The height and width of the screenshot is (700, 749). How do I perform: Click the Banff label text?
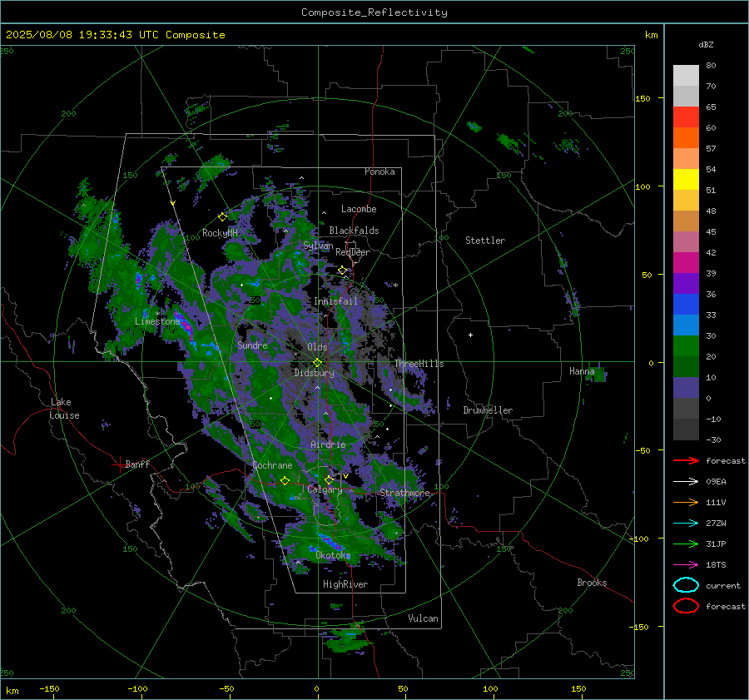(137, 464)
